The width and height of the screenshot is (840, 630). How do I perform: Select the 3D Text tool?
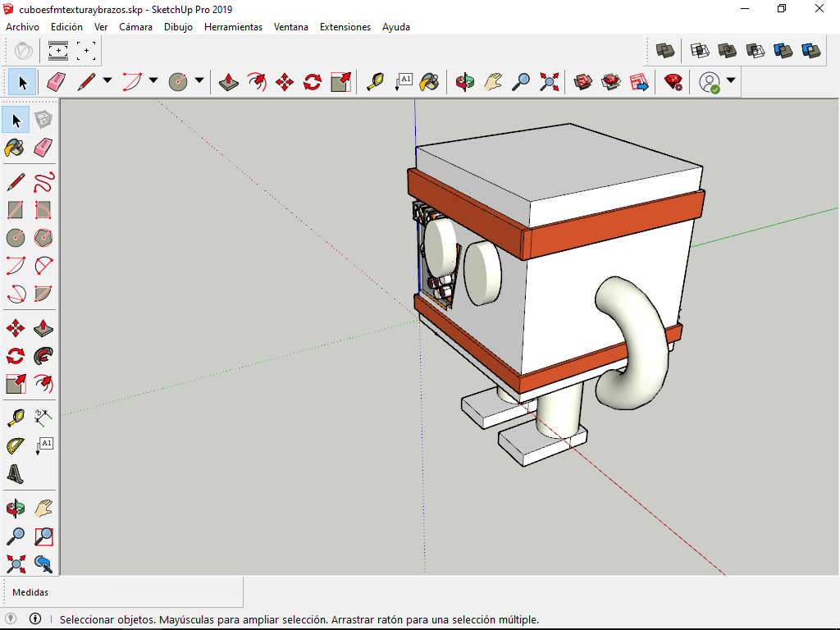[x=16, y=473]
